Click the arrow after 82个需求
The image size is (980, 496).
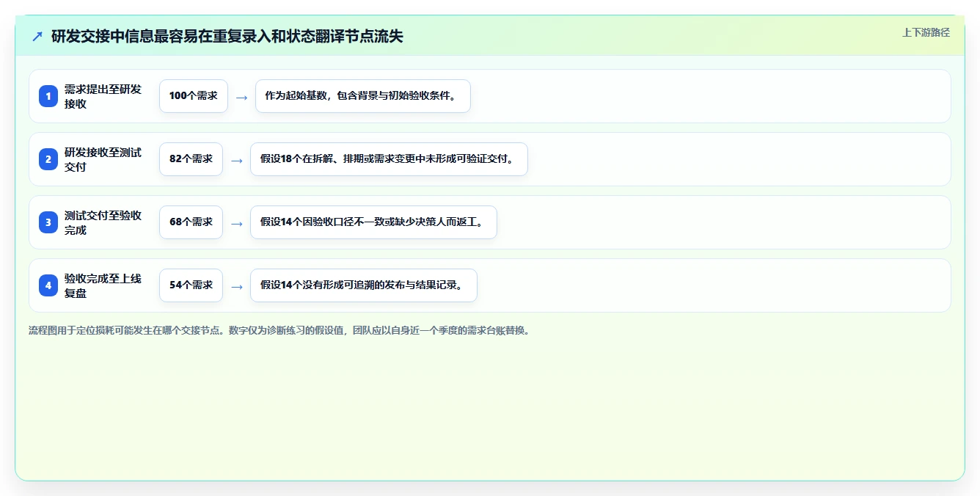coord(236,160)
